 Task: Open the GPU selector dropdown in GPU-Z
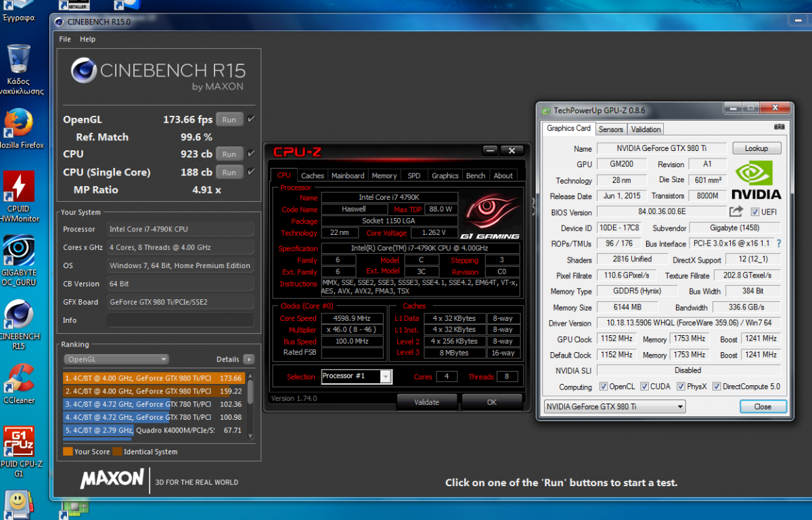click(x=614, y=407)
